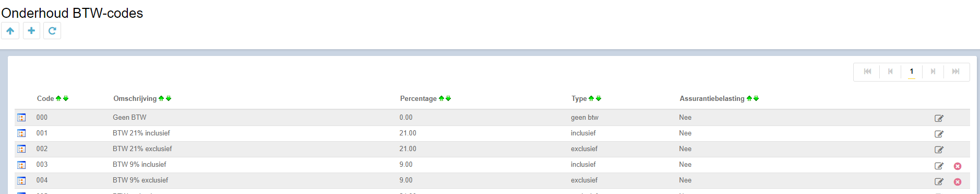Click the Percentage column header
This screenshot has width=980, height=194.
click(419, 98)
